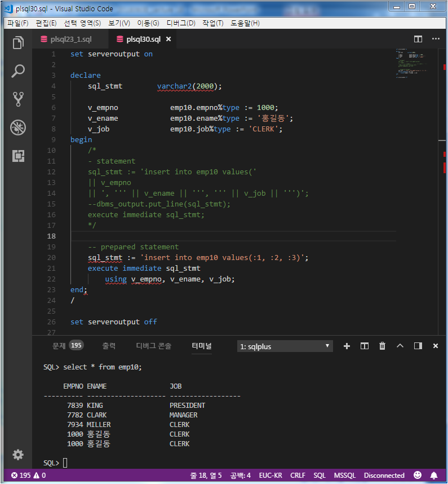Split the editor to the side
Image resolution: width=448 pixels, height=484 pixels.
(418, 39)
